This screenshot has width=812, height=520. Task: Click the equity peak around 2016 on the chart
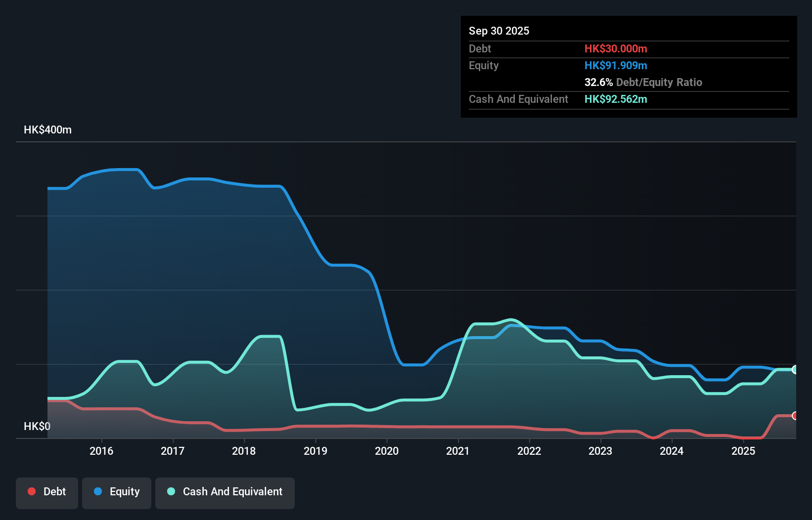point(119,170)
